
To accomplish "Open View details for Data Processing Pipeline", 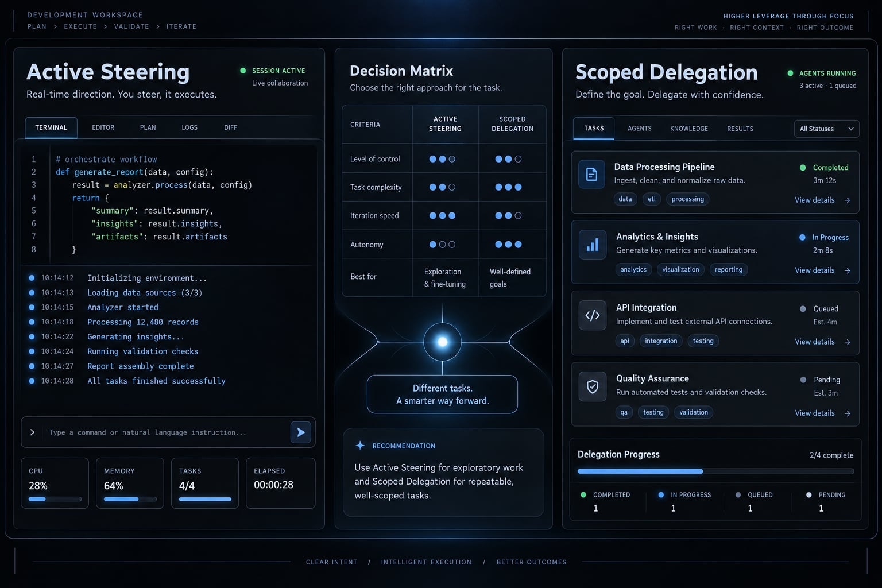I will (x=814, y=200).
